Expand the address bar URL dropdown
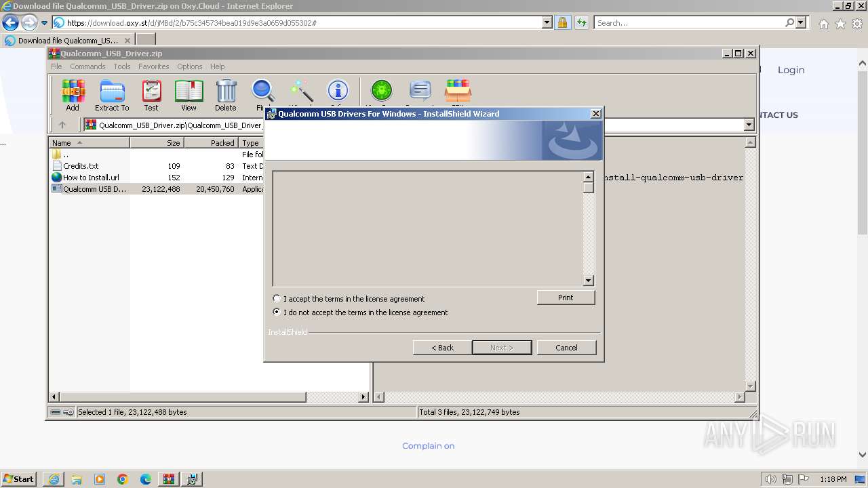 pyautogui.click(x=547, y=23)
